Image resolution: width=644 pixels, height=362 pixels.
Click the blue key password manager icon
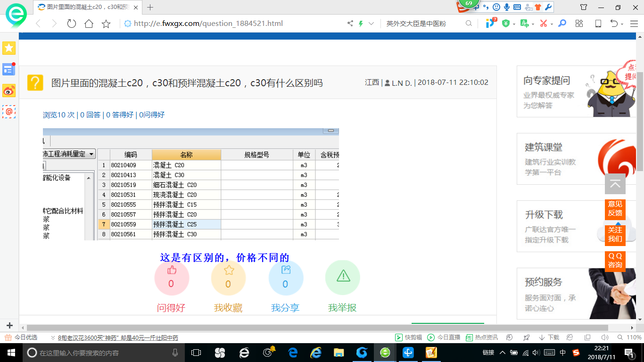point(562,24)
